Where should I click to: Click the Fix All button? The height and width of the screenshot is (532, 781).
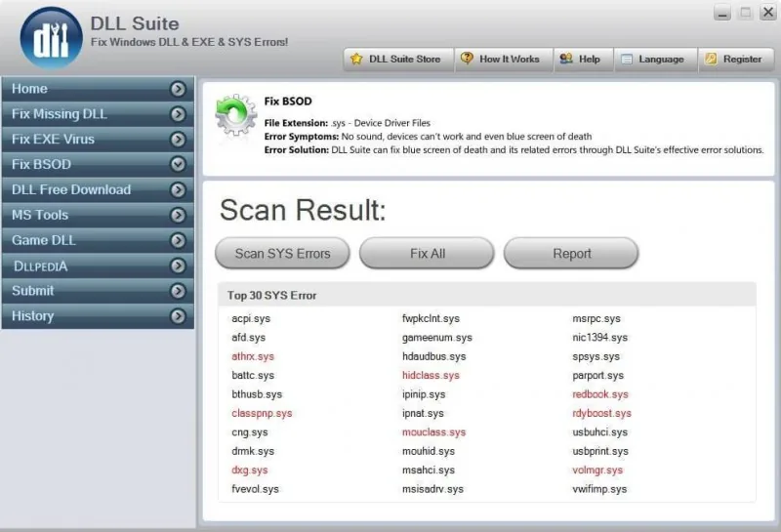coord(427,253)
